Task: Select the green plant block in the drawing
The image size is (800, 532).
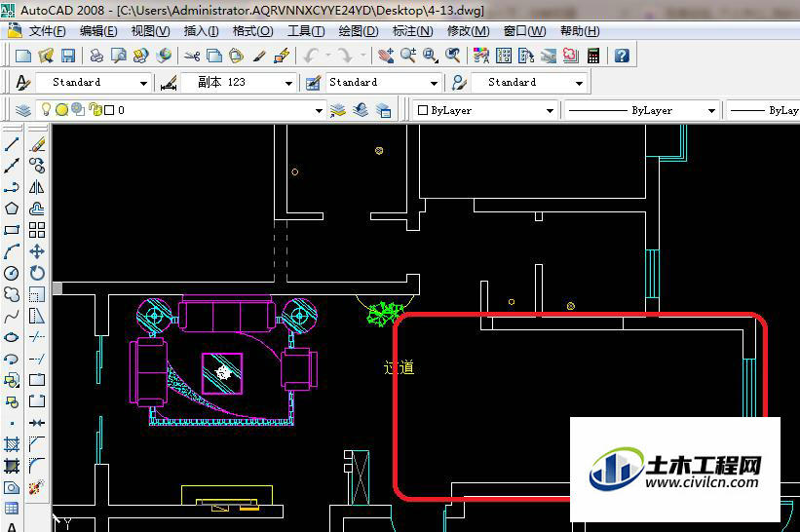Action: (x=385, y=314)
